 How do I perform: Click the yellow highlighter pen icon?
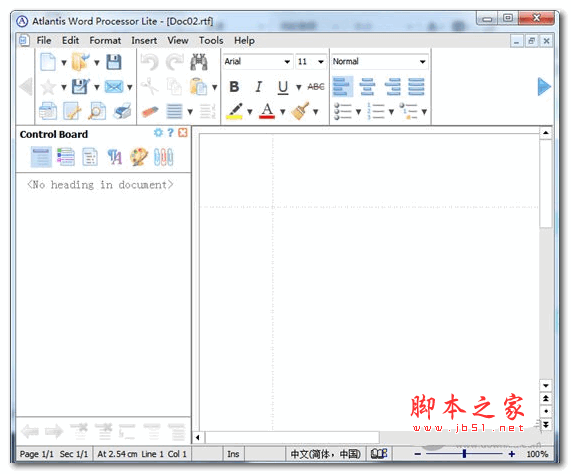235,111
